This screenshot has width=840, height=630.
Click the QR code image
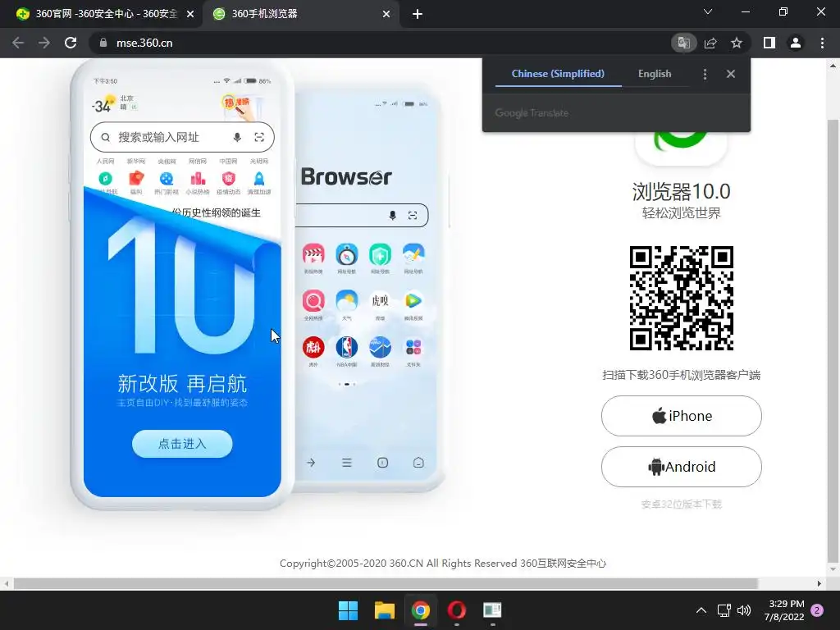682,298
